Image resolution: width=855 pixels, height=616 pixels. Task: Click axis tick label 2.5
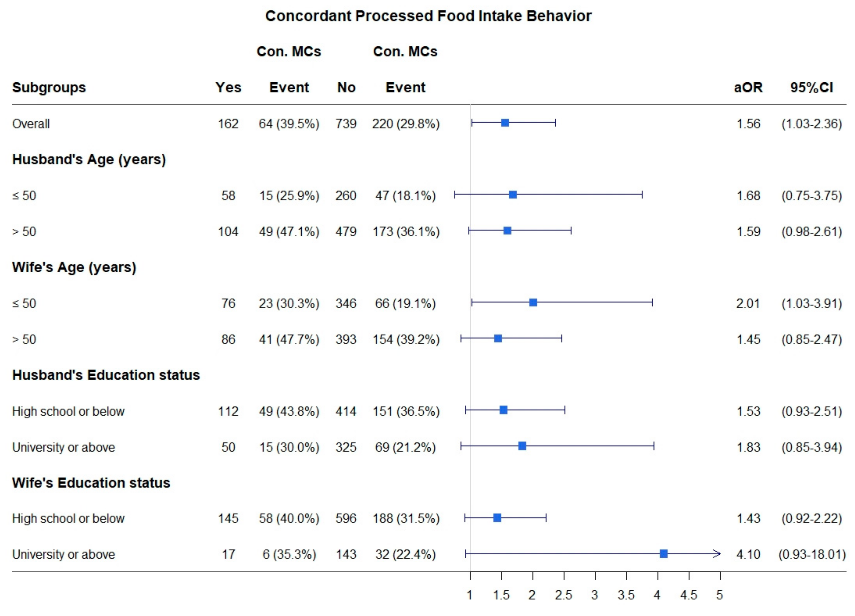coord(563,595)
